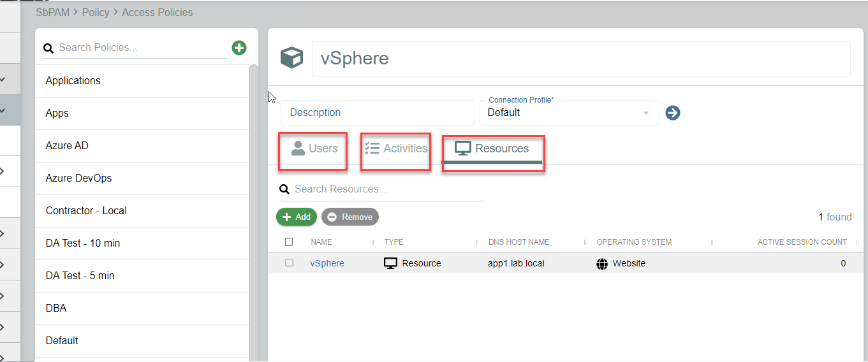Select the Azure DevOps policy

(x=78, y=178)
